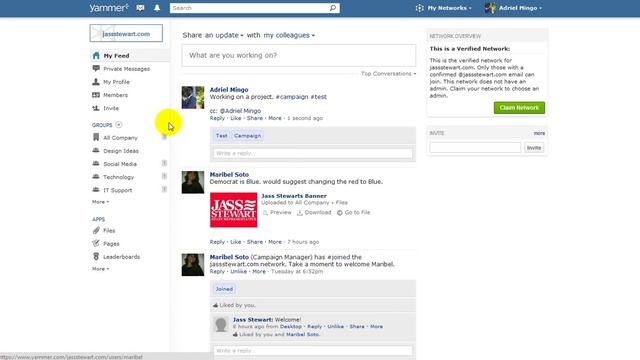The image size is (640, 360).
Task: Click Unlike on the 'has #joined' post
Action: coord(238,271)
